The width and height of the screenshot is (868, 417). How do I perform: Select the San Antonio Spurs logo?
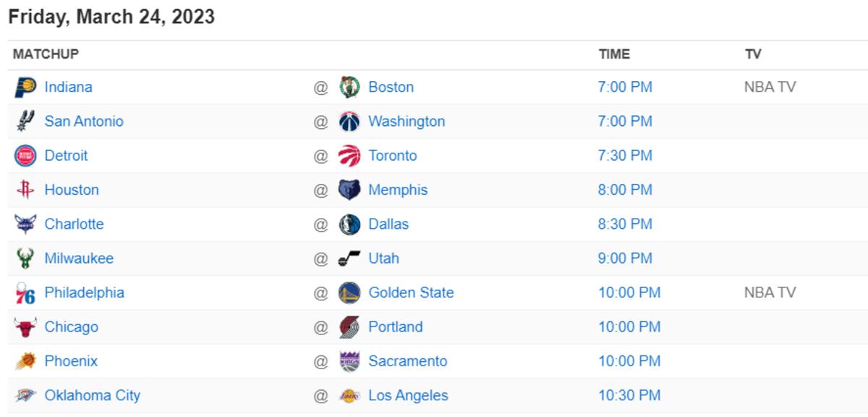25,121
